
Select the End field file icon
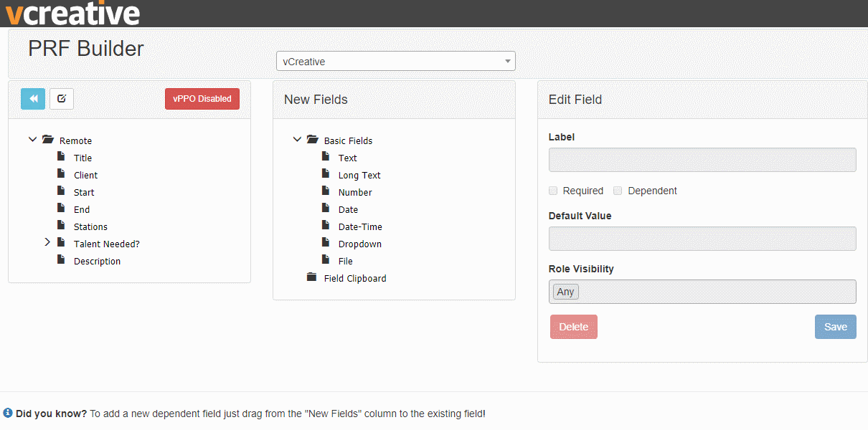[x=61, y=208]
